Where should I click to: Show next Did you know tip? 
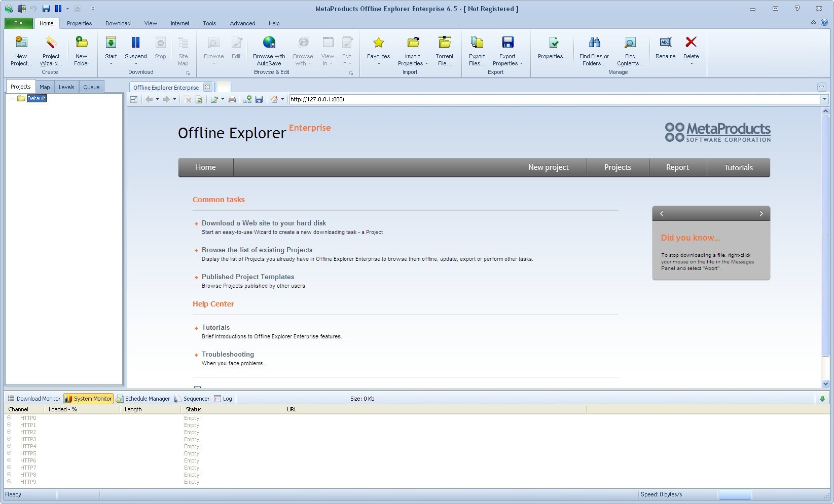(x=761, y=213)
